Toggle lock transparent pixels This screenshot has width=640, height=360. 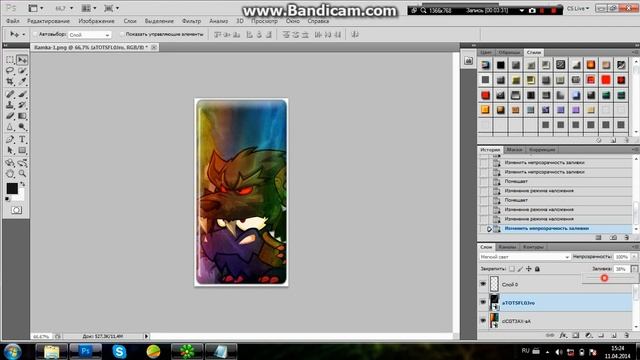pos(511,269)
